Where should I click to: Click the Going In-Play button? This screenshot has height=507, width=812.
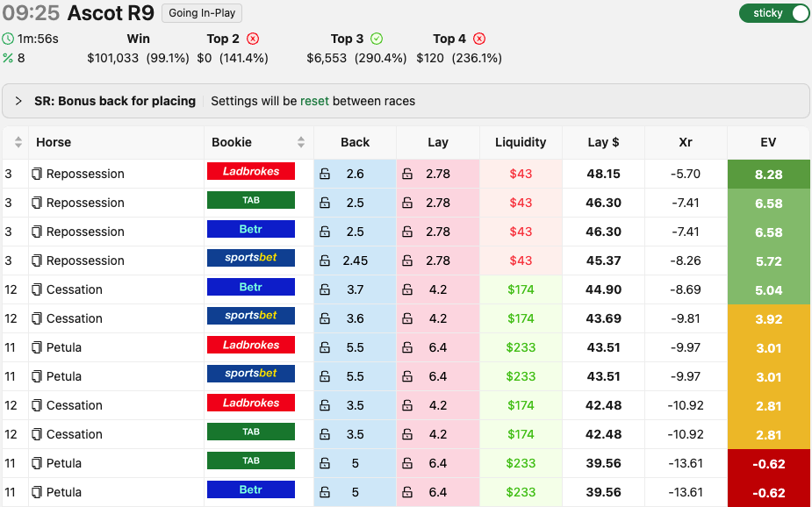pos(202,13)
